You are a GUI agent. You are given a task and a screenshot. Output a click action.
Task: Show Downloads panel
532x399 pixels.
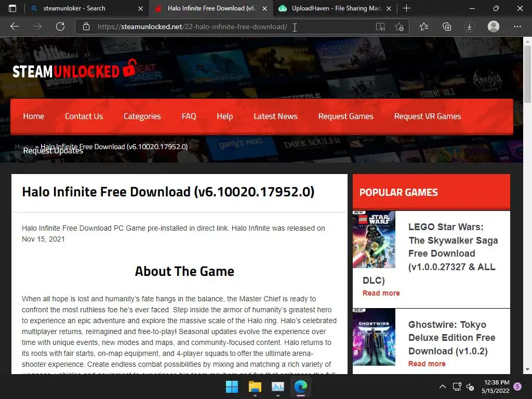(469, 26)
